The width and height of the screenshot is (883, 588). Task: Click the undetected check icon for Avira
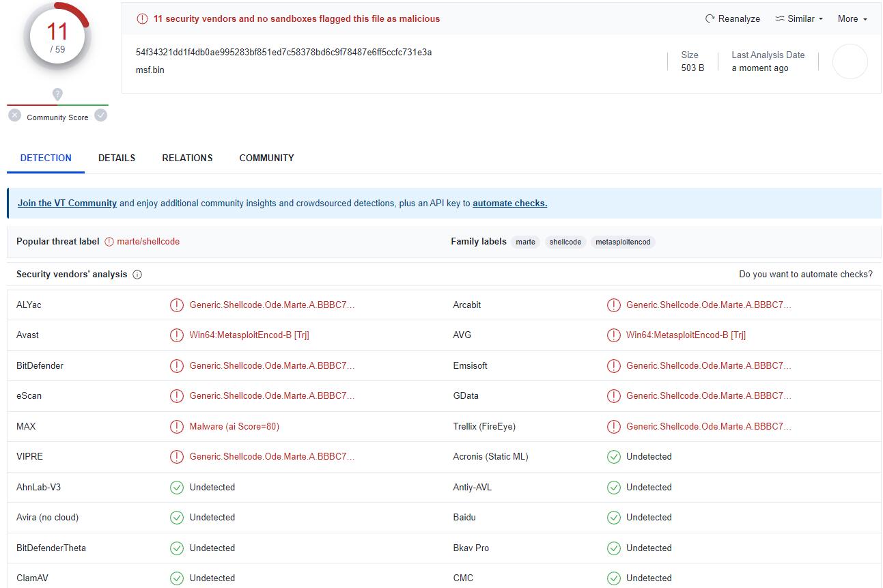pyautogui.click(x=177, y=518)
